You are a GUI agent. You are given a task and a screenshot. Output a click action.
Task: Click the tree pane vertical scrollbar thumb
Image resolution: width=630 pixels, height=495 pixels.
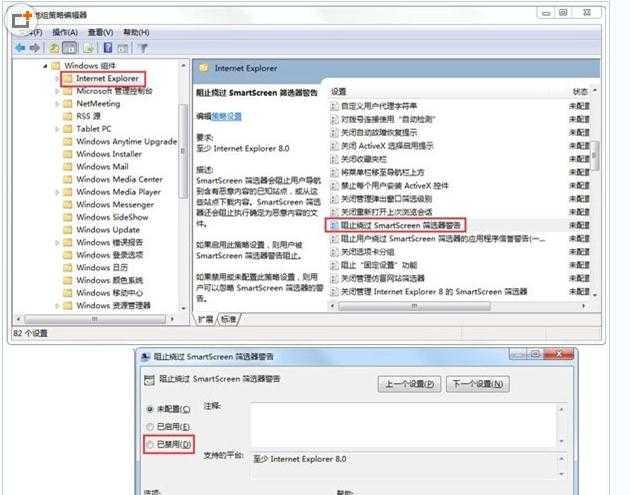pos(183,151)
